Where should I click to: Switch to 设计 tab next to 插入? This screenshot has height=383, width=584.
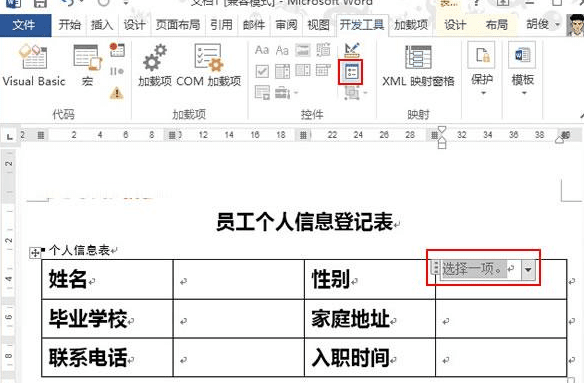pos(134,25)
